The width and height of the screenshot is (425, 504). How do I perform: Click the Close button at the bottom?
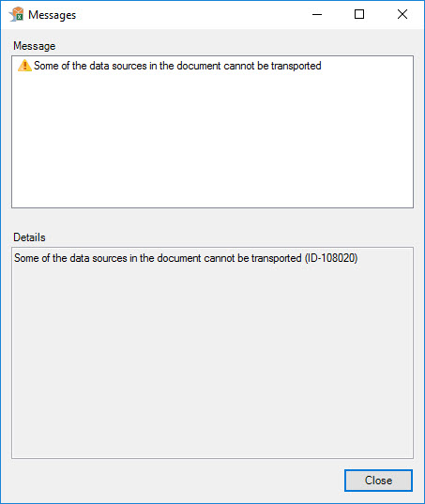click(378, 481)
